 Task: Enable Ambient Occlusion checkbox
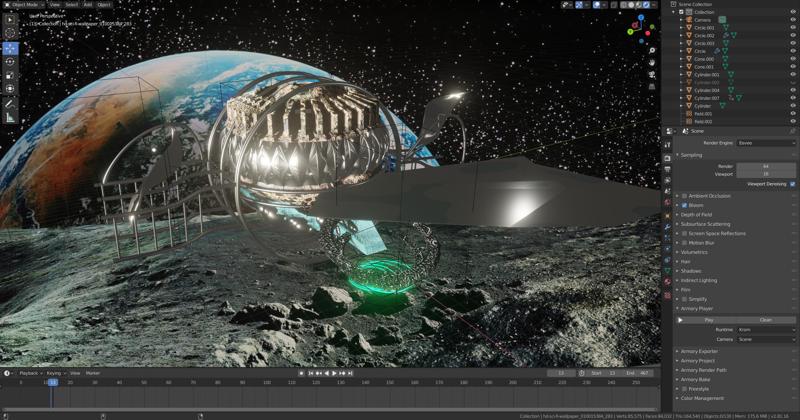pos(685,196)
